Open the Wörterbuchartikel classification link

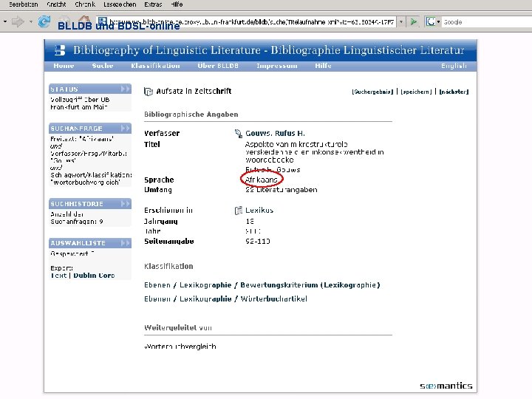[x=274, y=299]
